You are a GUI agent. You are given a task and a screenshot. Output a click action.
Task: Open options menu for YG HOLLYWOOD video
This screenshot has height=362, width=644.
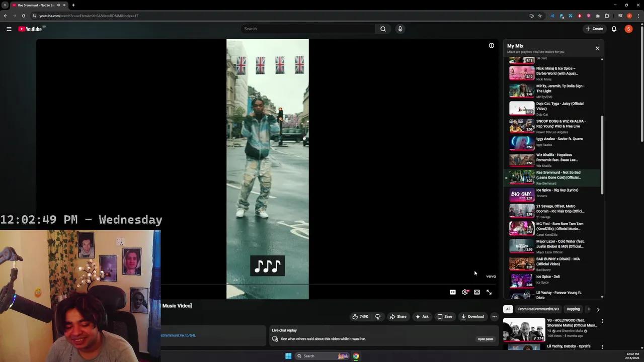pyautogui.click(x=602, y=321)
